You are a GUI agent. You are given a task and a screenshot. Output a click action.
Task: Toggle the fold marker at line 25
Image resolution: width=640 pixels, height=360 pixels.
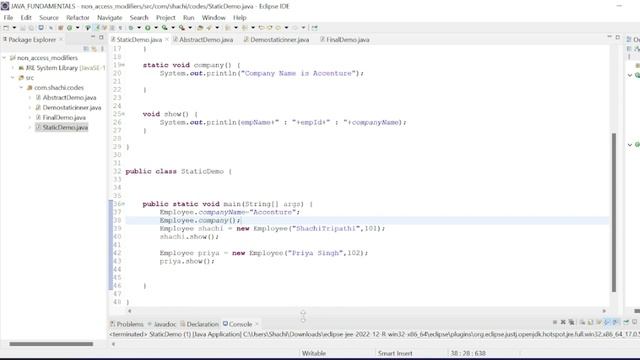point(123,114)
